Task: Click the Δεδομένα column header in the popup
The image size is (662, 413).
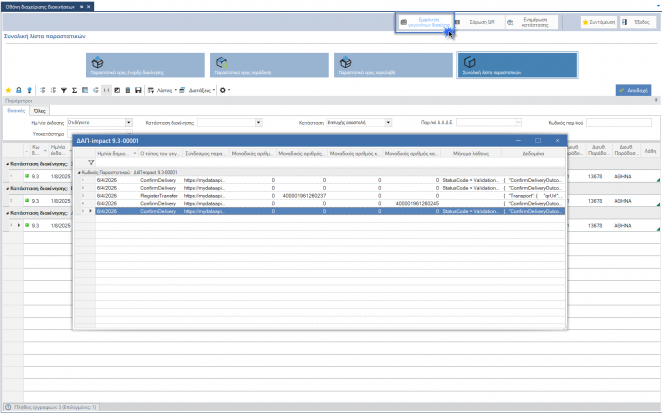Action: [533, 153]
